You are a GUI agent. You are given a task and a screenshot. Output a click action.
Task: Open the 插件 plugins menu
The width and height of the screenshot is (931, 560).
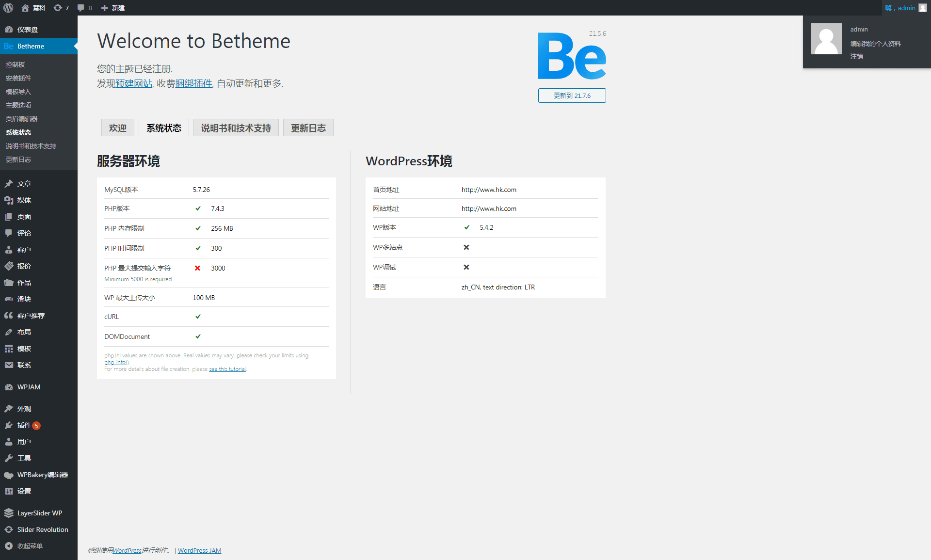coord(24,425)
